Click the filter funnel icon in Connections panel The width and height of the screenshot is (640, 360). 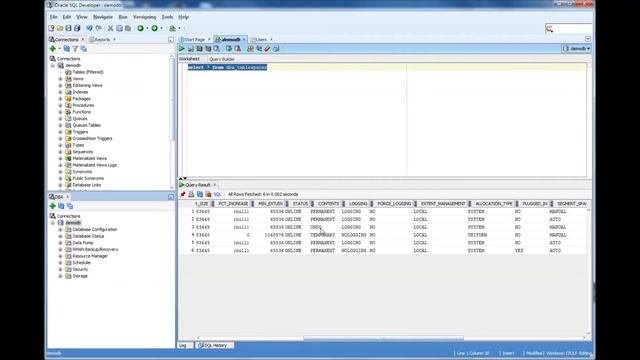pos(75,49)
